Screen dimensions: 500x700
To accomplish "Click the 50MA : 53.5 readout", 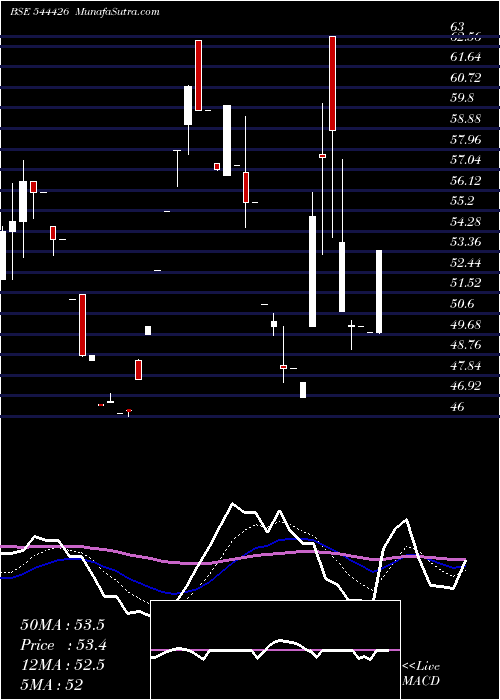I will coord(62,625).
